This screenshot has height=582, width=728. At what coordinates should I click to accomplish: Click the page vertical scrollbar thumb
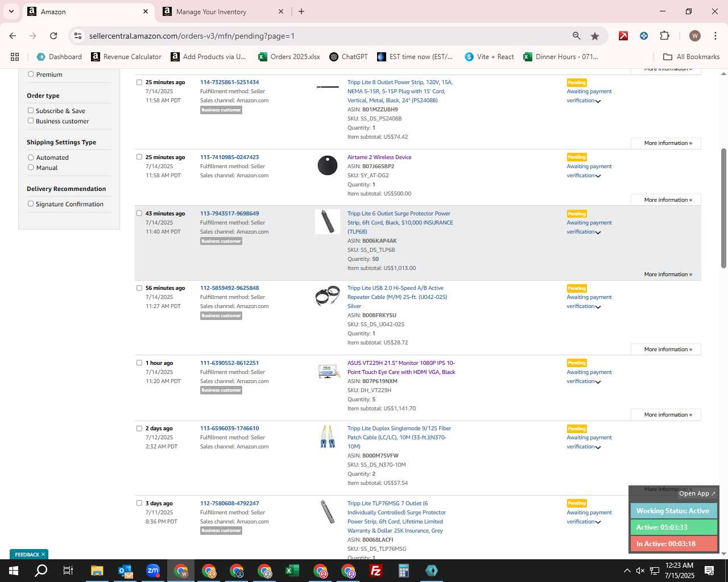tap(723, 208)
